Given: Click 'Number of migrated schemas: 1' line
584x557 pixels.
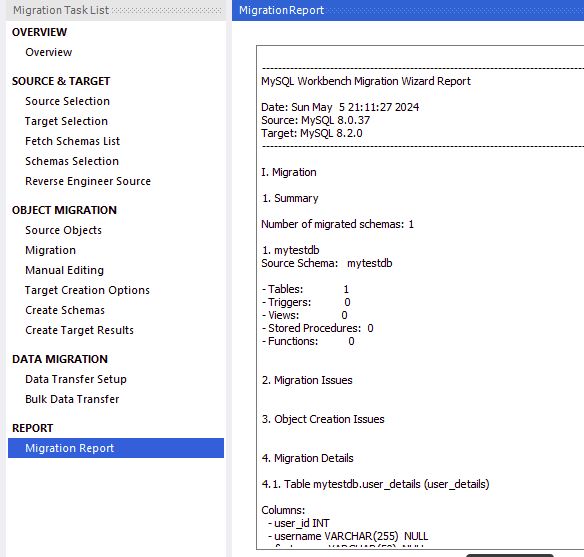Looking at the screenshot, I should 337,224.
